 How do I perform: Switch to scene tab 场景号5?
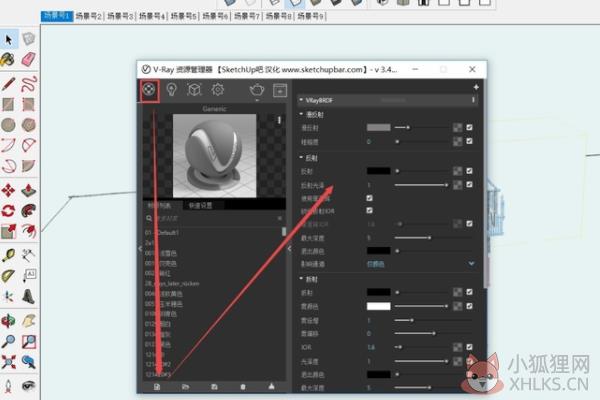coord(184,16)
